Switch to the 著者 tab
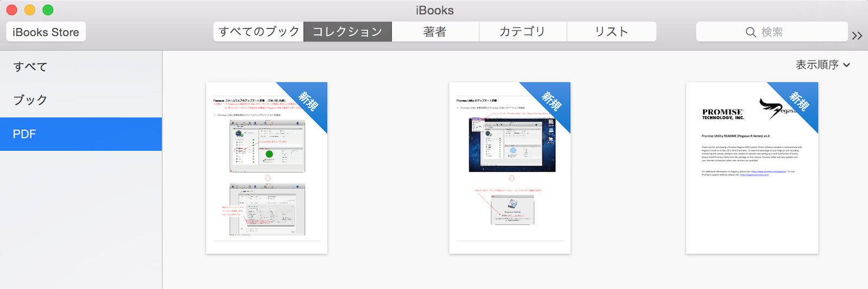868x289 pixels. 435,32
